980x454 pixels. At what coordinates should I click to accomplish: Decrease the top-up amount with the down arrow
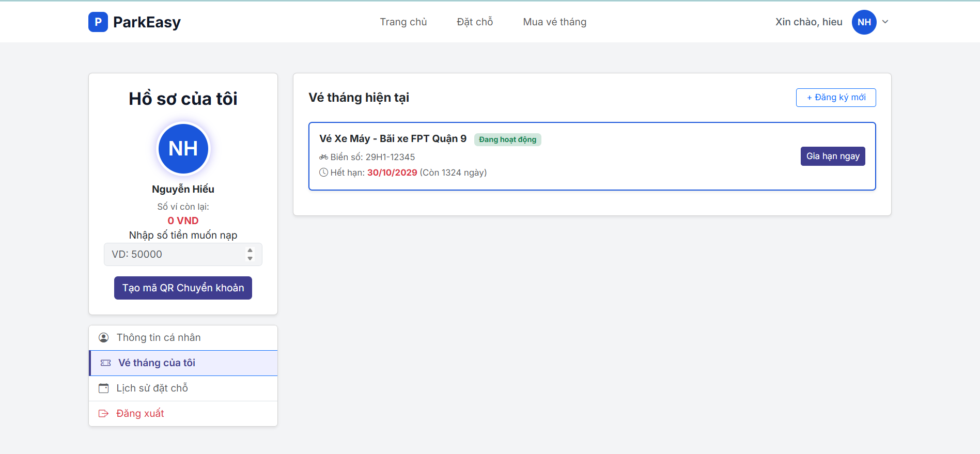250,258
